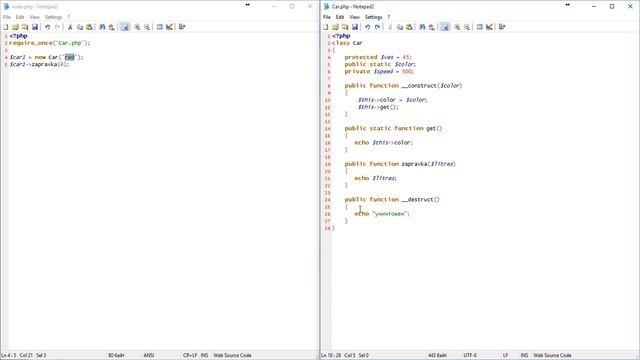The width and height of the screenshot is (640, 360).
Task: Click Open file icon in index.php window
Action: coord(16,27)
